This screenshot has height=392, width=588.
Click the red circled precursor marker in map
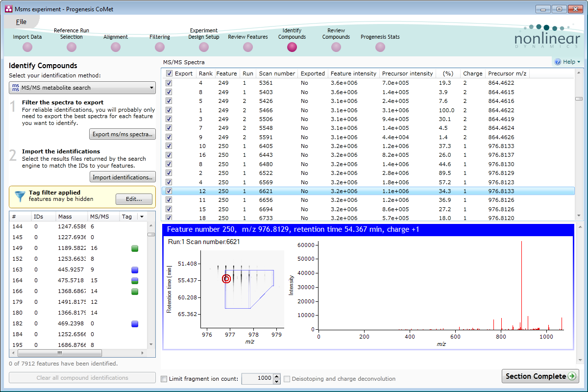pos(226,279)
